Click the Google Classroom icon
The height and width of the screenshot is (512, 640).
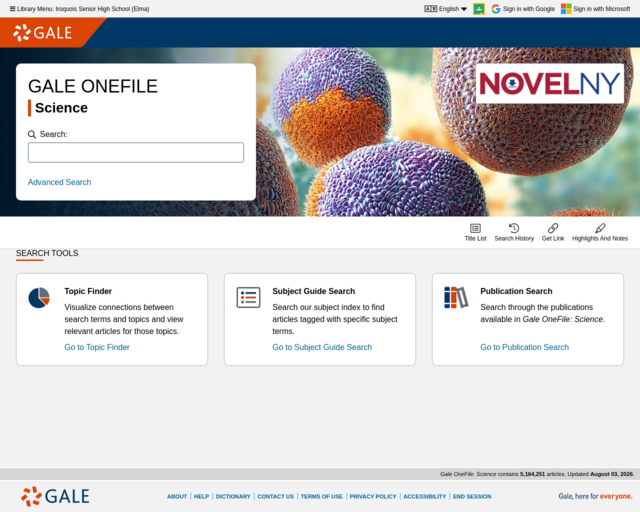(479, 9)
